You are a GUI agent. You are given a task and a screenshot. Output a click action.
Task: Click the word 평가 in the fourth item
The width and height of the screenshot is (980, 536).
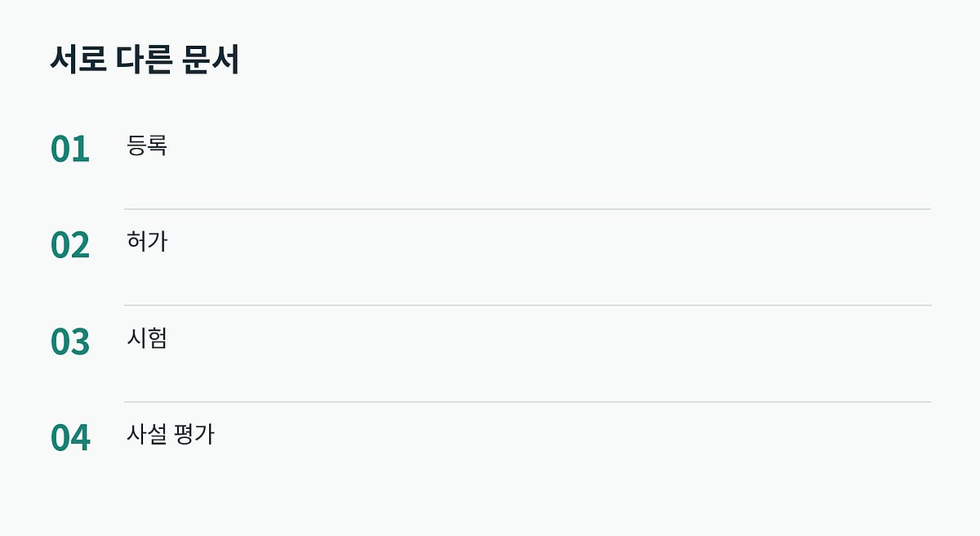194,435
